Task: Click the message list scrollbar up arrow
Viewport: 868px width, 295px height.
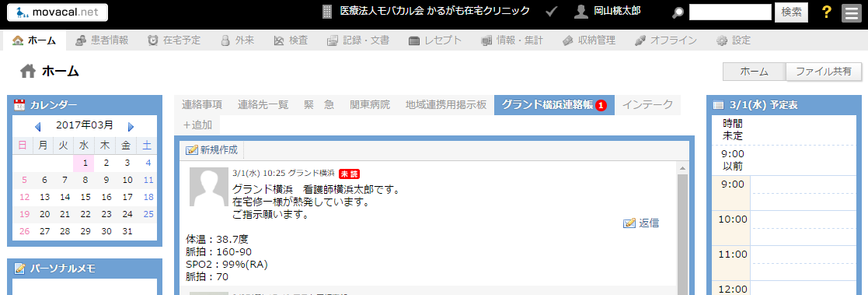Action: click(x=682, y=168)
